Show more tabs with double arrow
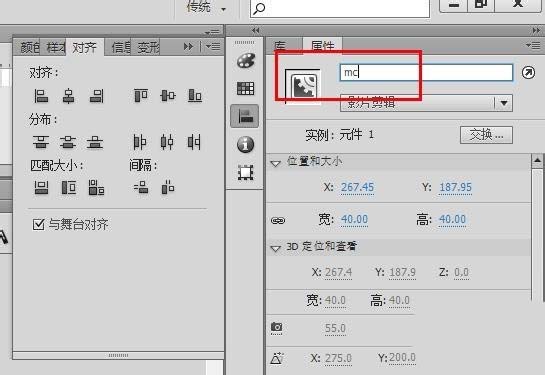 pos(188,46)
